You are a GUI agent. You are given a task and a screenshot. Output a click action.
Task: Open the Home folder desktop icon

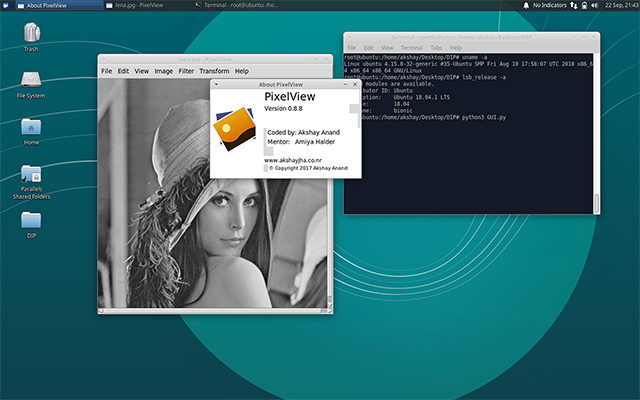point(31,127)
